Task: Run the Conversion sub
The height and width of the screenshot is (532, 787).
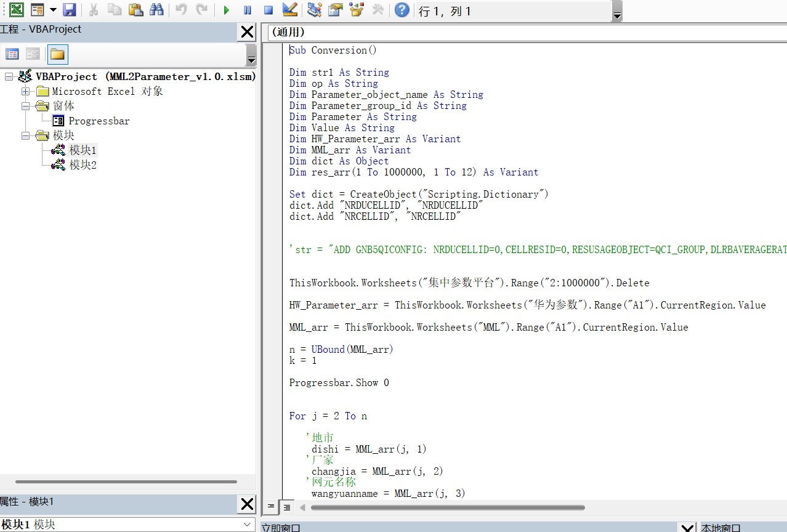Action: coord(226,10)
